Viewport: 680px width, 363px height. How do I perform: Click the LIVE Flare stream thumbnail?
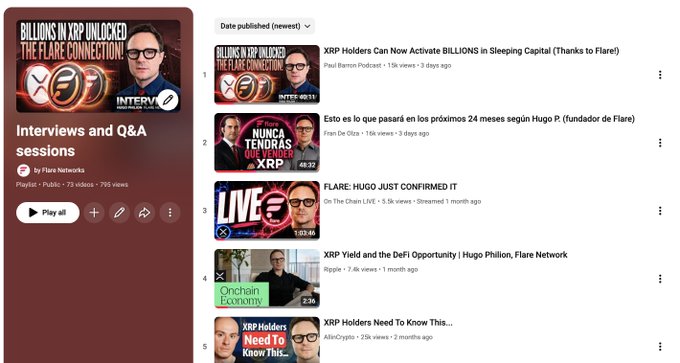[267, 210]
